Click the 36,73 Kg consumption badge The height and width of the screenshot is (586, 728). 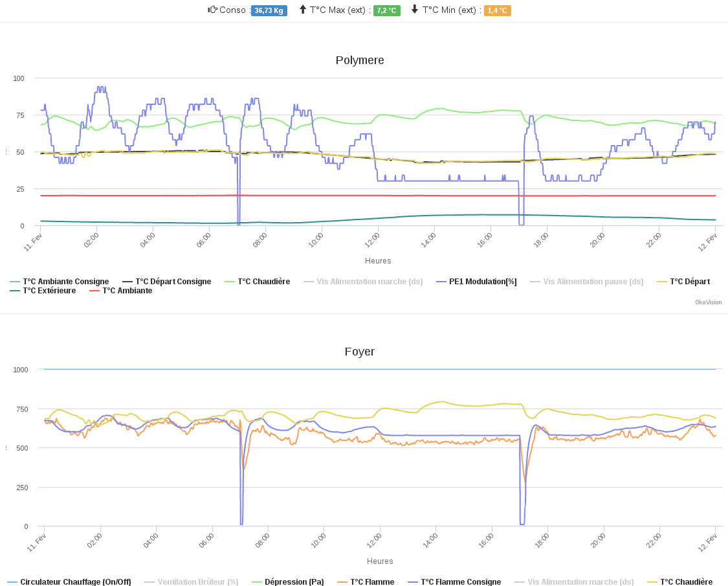click(x=269, y=10)
